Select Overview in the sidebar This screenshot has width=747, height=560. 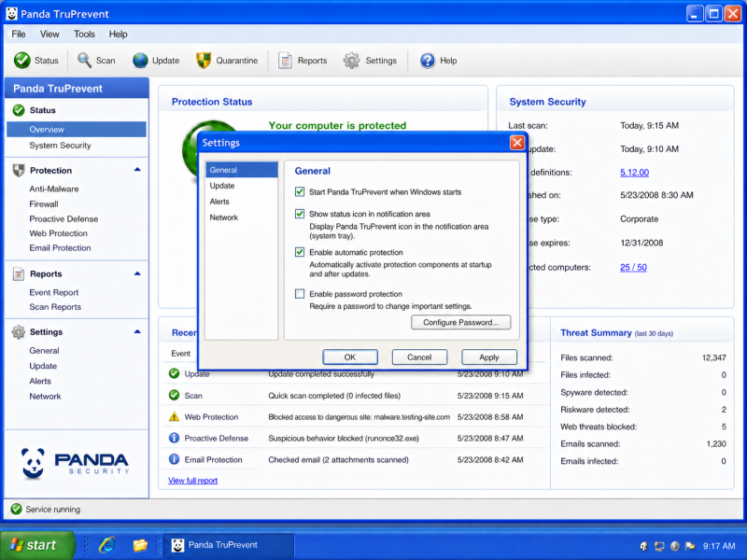(77, 130)
